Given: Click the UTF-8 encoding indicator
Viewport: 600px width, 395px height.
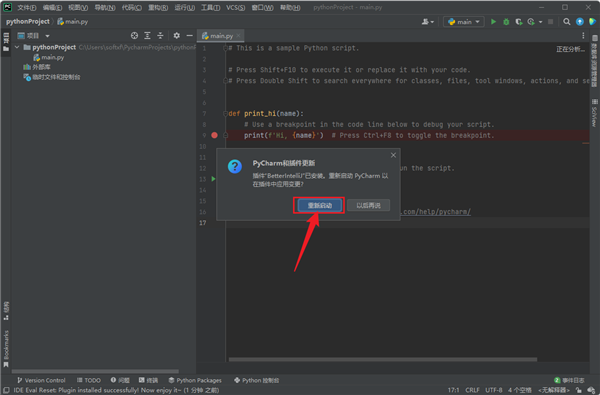Looking at the screenshot, I should tap(494, 390).
